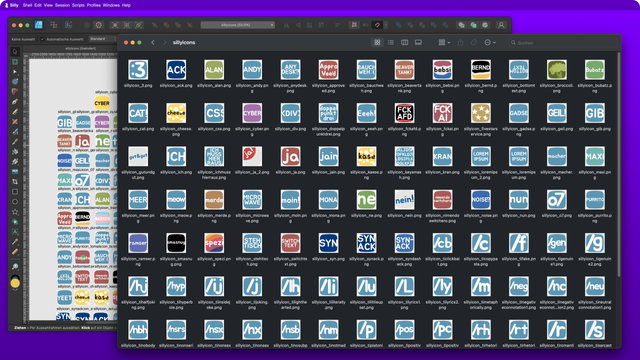Image resolution: width=640 pixels, height=360 pixels.
Task: Select the sillyicon_kaese.png thumbnail
Action: [367, 156]
